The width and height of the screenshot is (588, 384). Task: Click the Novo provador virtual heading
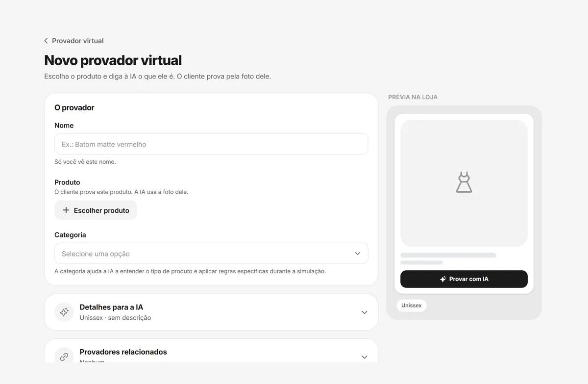(x=113, y=60)
